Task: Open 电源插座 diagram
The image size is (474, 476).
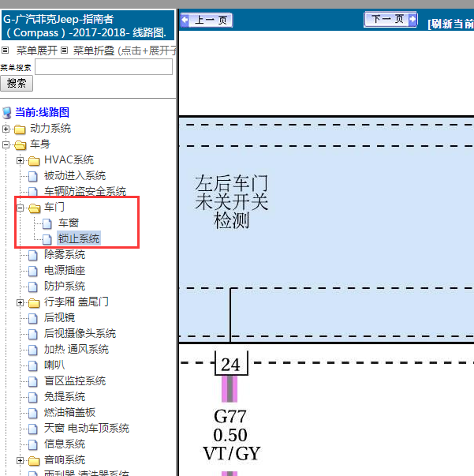Action: [65, 271]
